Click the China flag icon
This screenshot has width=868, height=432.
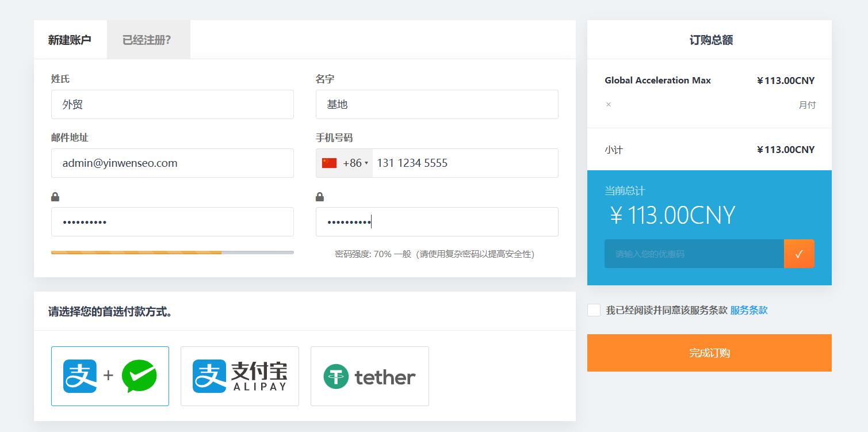(x=329, y=163)
